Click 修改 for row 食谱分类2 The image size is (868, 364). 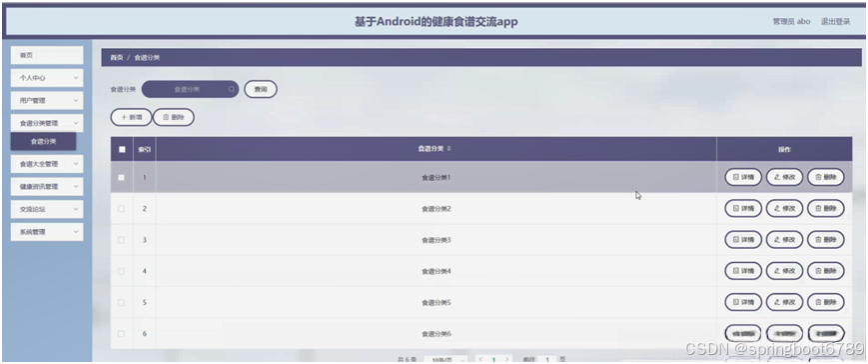pyautogui.click(x=784, y=209)
